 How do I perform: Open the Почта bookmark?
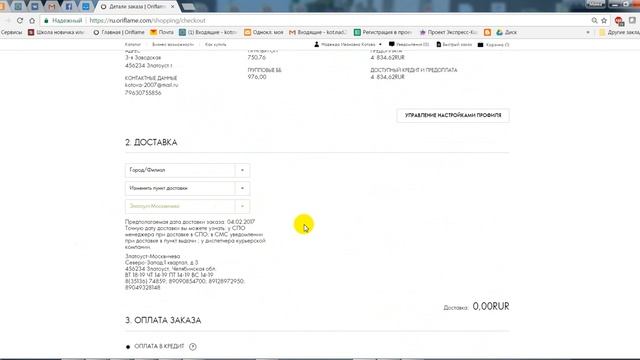(162, 32)
